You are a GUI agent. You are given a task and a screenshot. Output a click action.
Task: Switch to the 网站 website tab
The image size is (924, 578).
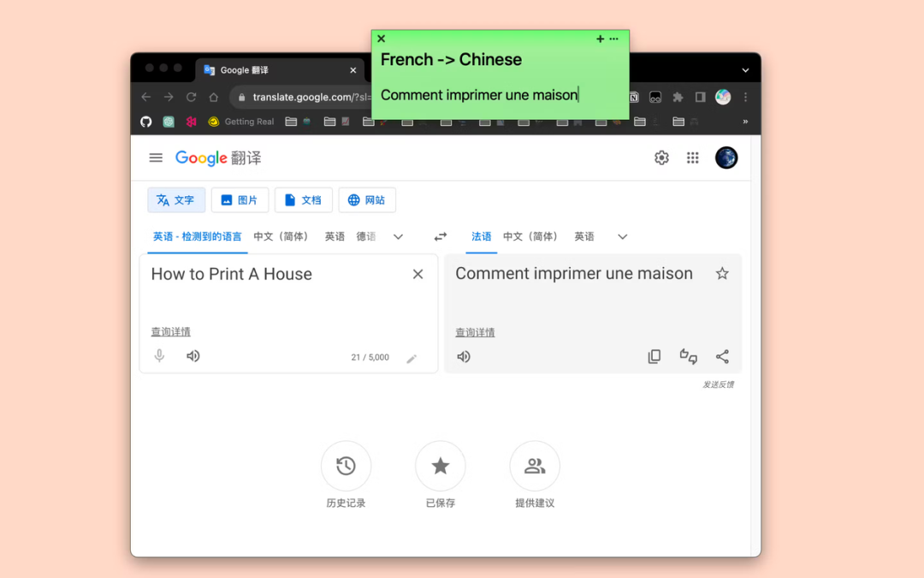(367, 200)
